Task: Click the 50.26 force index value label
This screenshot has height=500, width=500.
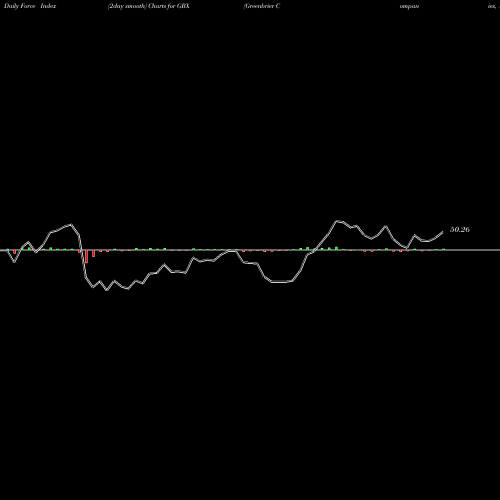Action: click(x=460, y=229)
